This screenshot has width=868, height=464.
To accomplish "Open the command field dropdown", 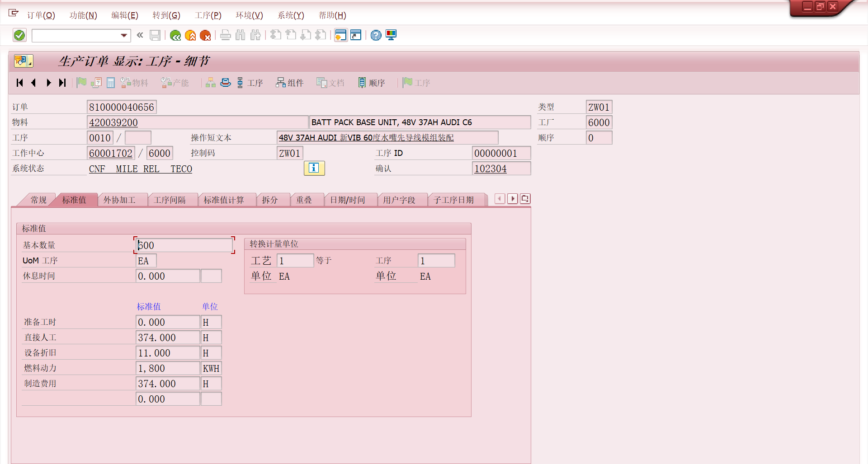I will pyautogui.click(x=123, y=35).
